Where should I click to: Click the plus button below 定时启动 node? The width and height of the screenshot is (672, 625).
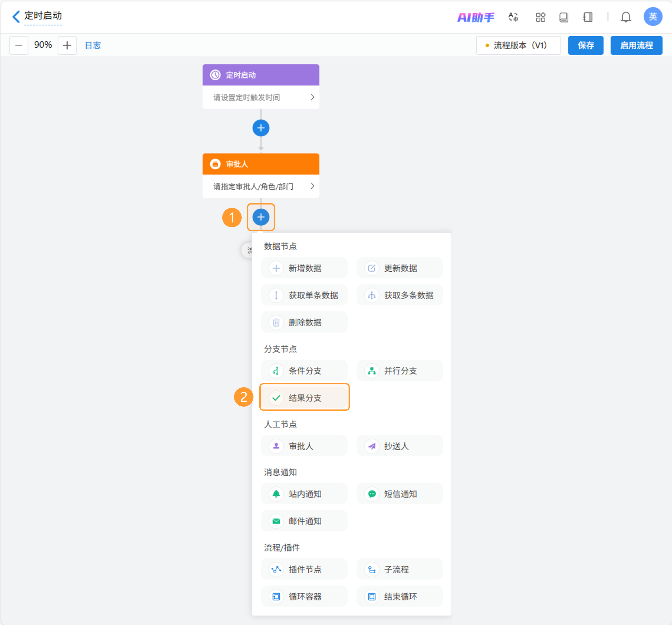[261, 128]
